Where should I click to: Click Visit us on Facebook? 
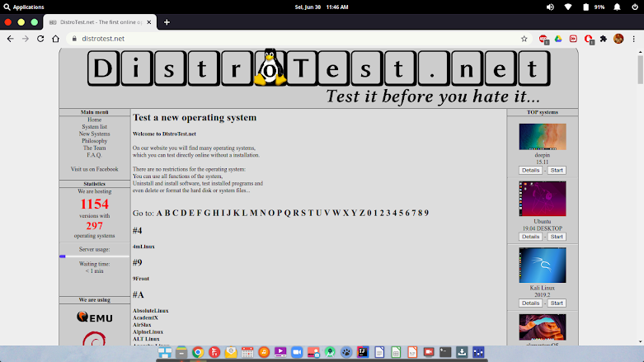coord(95,169)
